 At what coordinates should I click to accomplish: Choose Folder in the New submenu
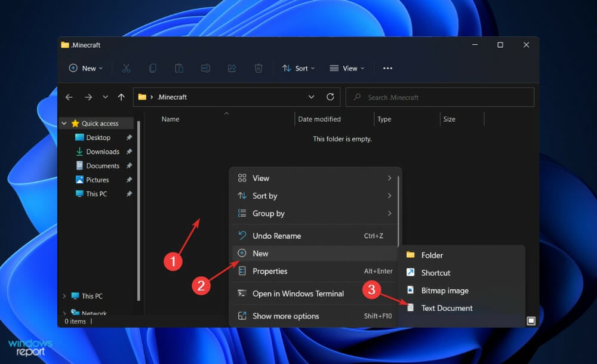click(x=432, y=255)
